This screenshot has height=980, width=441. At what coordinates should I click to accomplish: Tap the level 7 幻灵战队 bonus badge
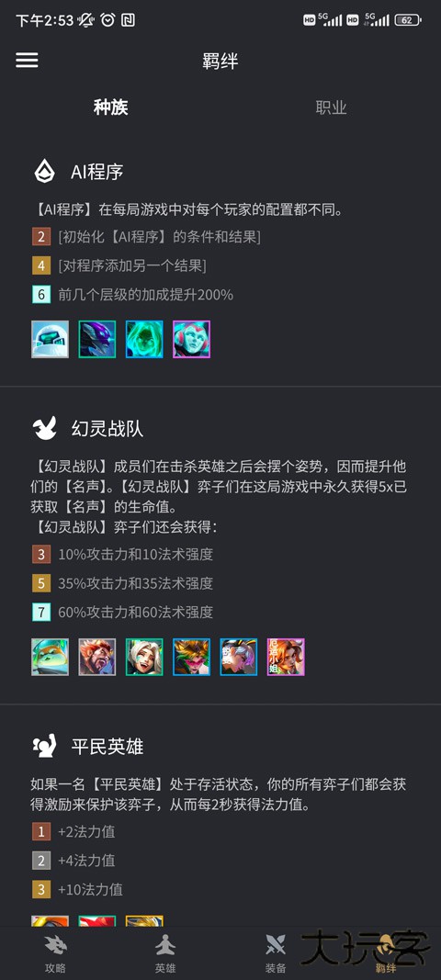(x=41, y=612)
